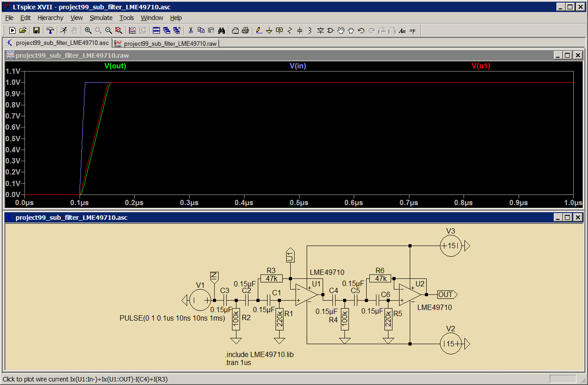588x385 pixels.
Task: Zoom out using the magnifier minus icon
Action: click(x=108, y=30)
